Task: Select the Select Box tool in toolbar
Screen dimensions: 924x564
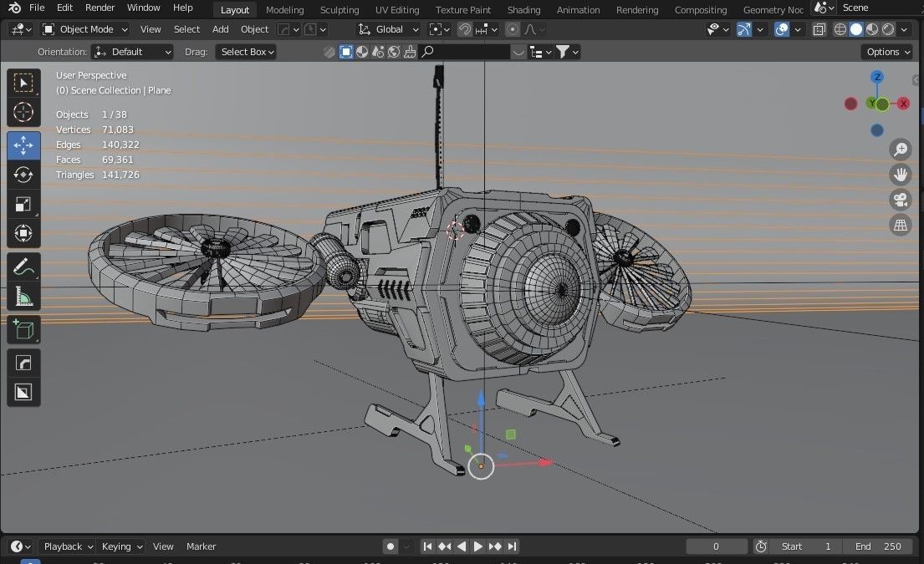Action: [23, 83]
